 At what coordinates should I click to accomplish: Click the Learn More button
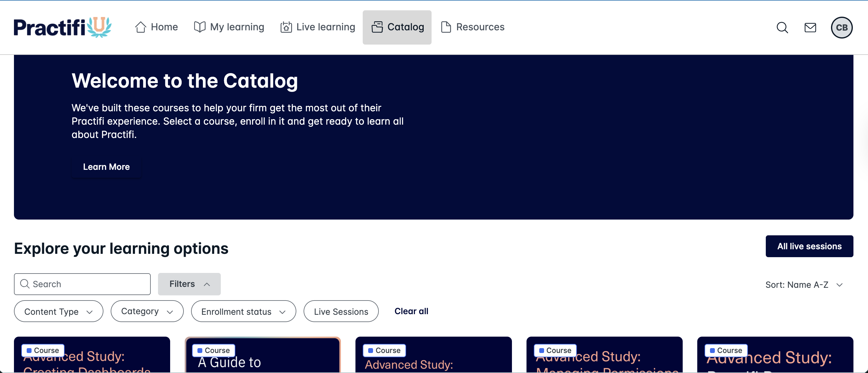106,167
